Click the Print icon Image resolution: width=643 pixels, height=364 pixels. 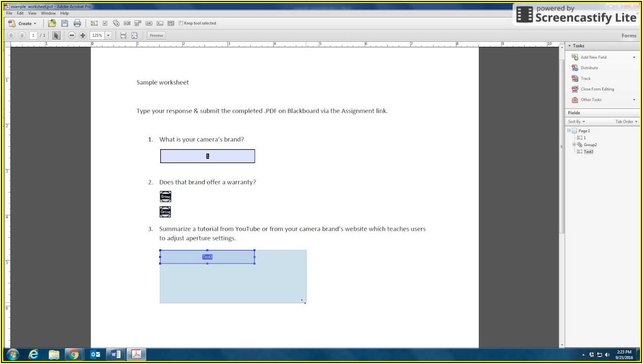click(x=77, y=23)
